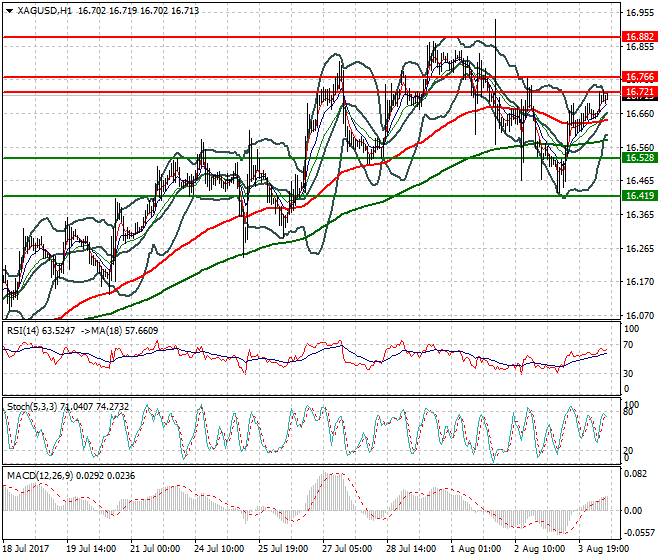Click the 16.465 price scale value
The width and height of the screenshot is (660, 560).
coord(640,181)
